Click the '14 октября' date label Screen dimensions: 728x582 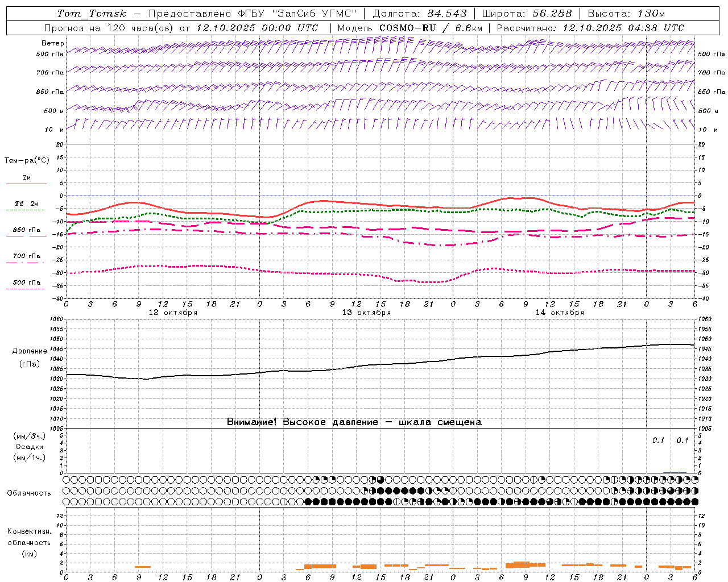[560, 313]
